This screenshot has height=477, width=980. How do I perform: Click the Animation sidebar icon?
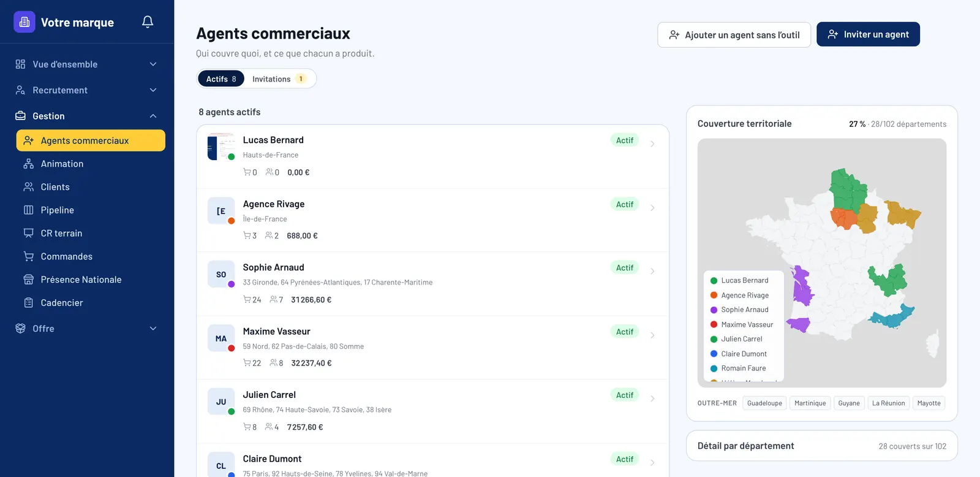point(28,164)
